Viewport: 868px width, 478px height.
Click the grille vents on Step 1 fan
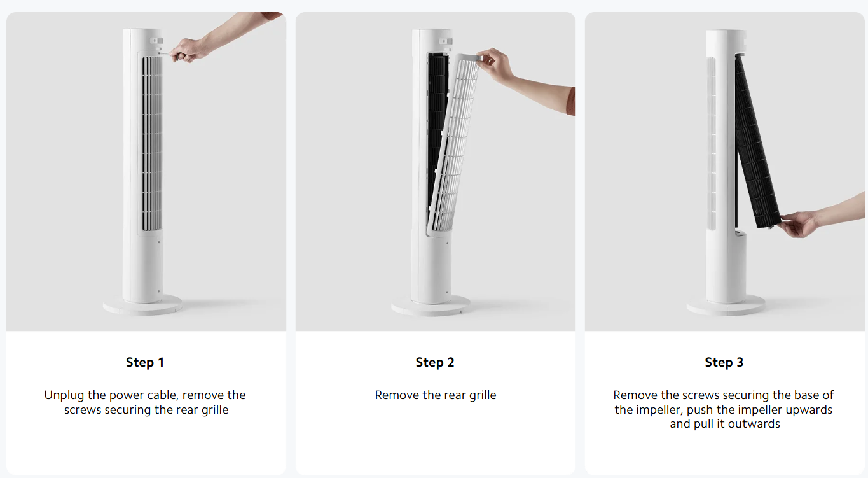(x=152, y=144)
